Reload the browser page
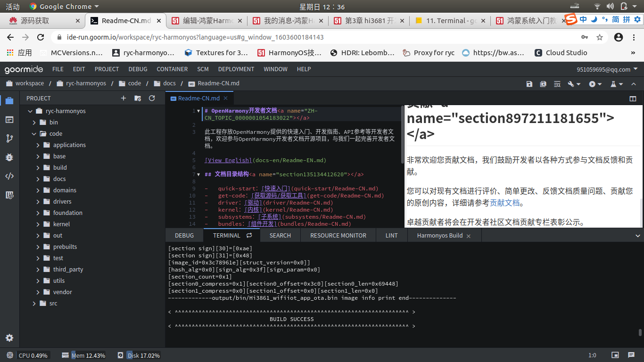Screen dimensions: 644x362 [41, 37]
